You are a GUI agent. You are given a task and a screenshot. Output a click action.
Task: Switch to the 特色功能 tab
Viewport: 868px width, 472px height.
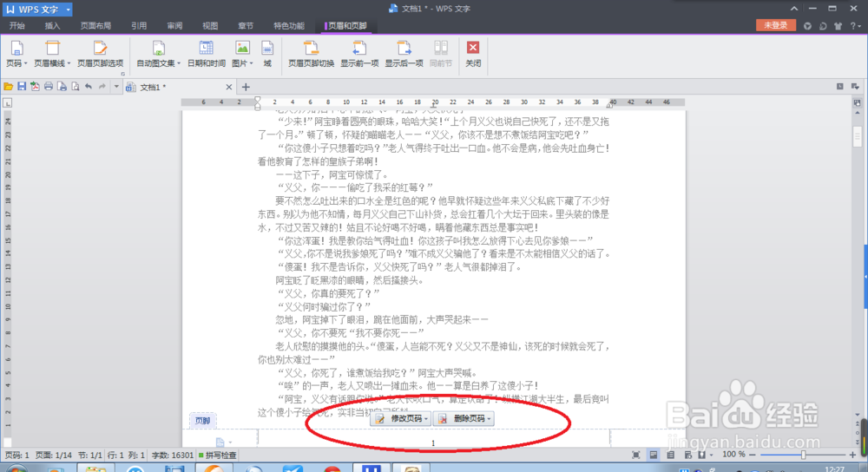click(289, 26)
